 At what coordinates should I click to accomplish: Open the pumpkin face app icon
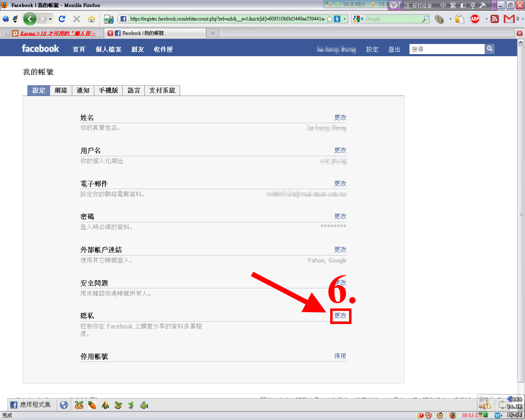(x=79, y=405)
